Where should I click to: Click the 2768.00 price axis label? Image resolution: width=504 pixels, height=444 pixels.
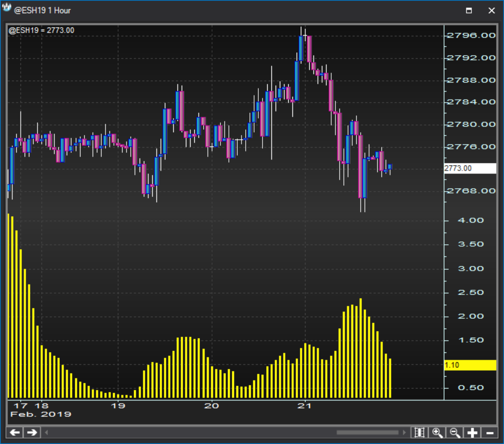[x=471, y=191]
